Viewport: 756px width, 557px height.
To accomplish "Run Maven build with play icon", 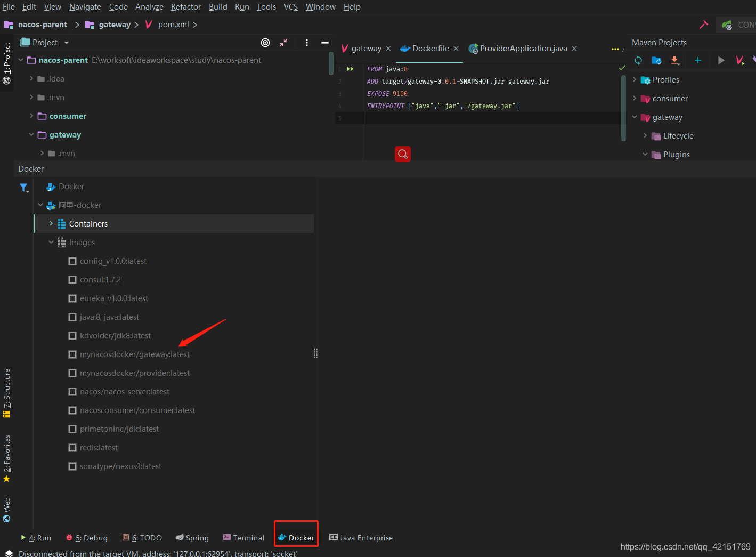I will click(721, 60).
